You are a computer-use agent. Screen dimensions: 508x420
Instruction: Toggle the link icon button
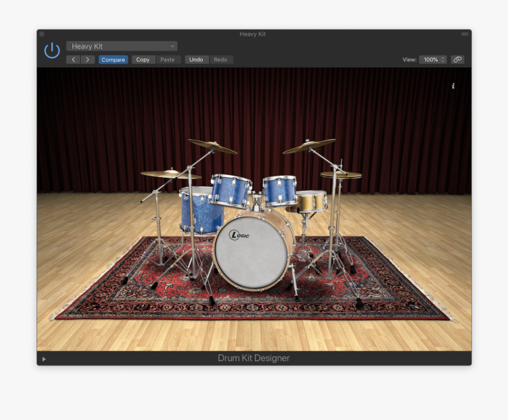[457, 59]
